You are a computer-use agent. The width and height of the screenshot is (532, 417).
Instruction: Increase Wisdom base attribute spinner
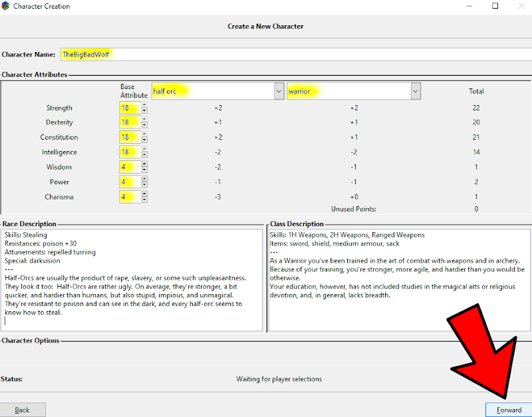click(x=145, y=164)
